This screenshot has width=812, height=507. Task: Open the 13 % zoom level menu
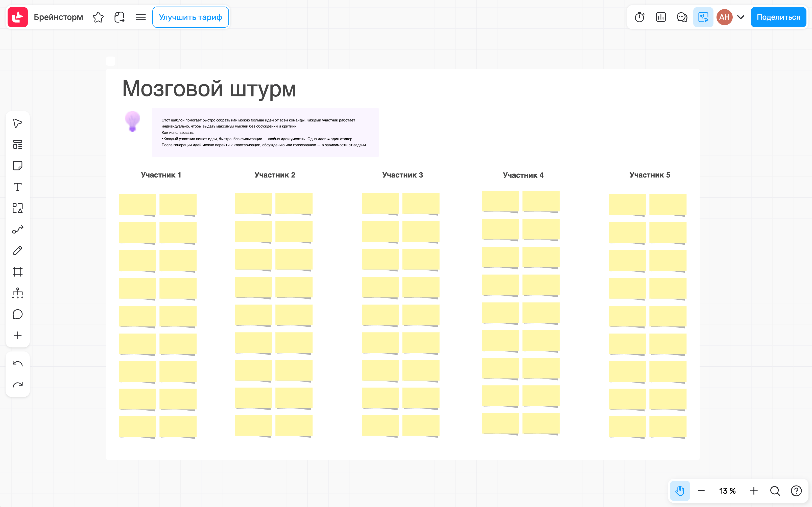[x=727, y=491]
